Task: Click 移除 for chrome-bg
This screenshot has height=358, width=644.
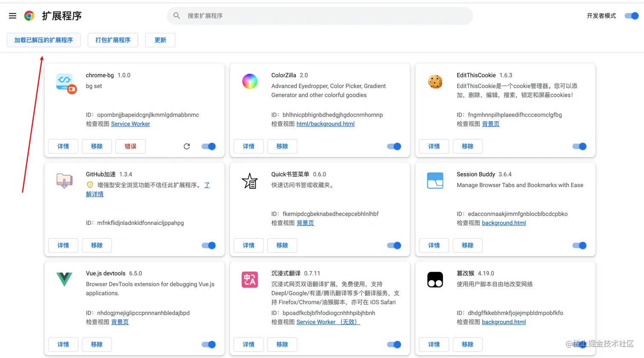Action: click(97, 146)
